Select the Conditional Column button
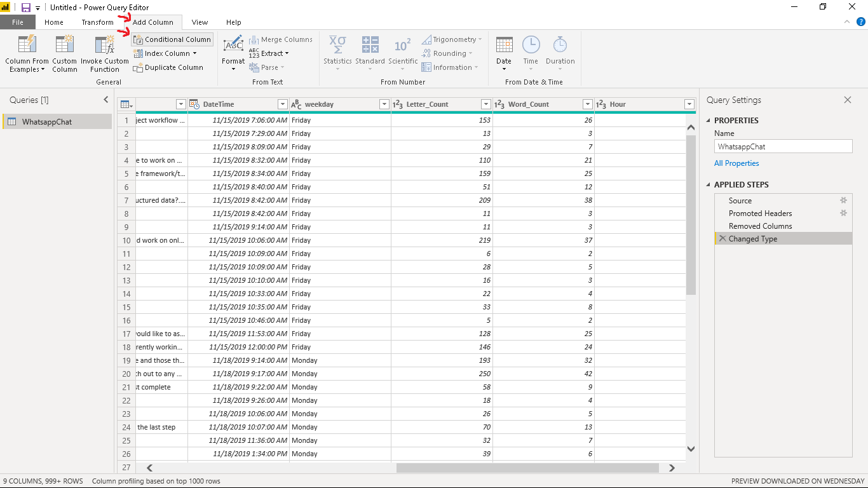The width and height of the screenshot is (868, 488). (x=172, y=39)
